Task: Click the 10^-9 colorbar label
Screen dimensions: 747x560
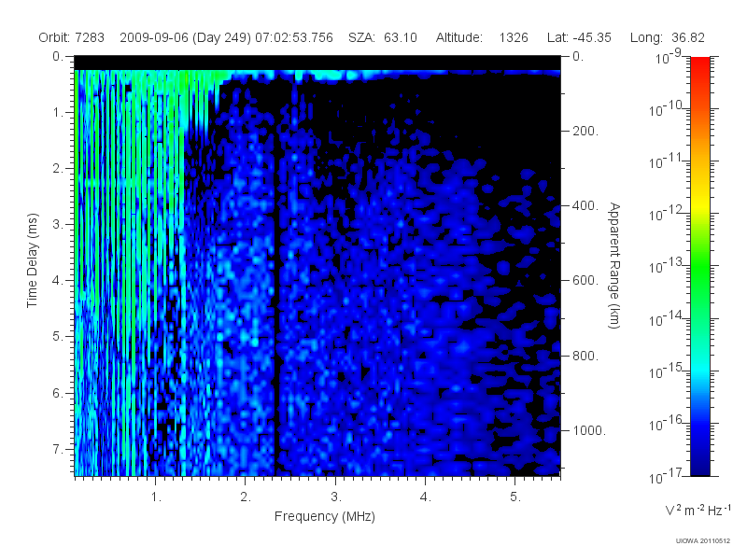Action: point(668,57)
